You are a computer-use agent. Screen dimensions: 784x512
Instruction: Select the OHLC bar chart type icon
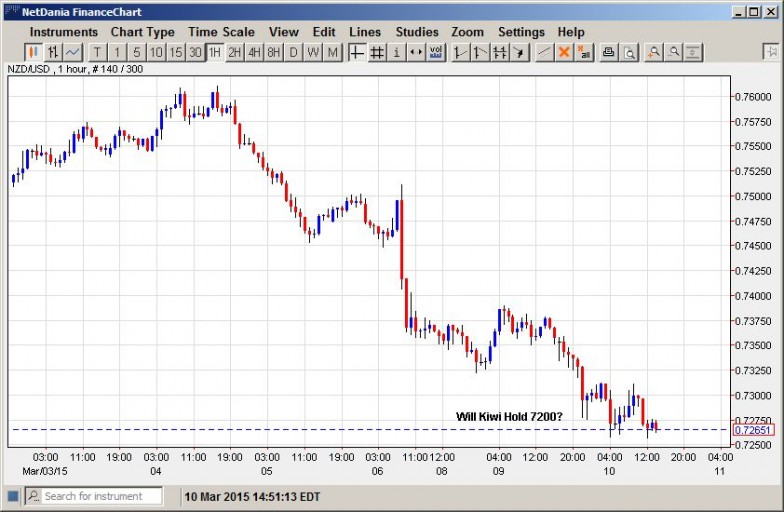pyautogui.click(x=53, y=52)
